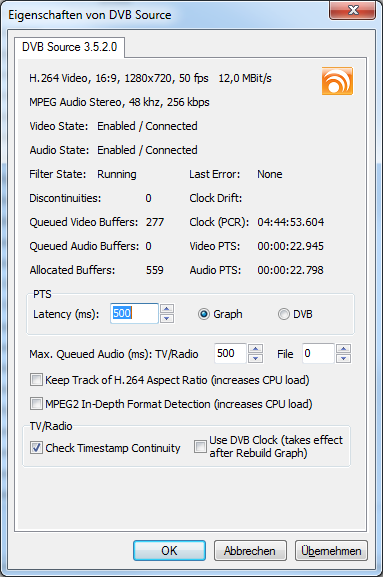Viewport: 383px width, 577px height.
Task: Click the File max queued audio field
Action: click(x=318, y=353)
